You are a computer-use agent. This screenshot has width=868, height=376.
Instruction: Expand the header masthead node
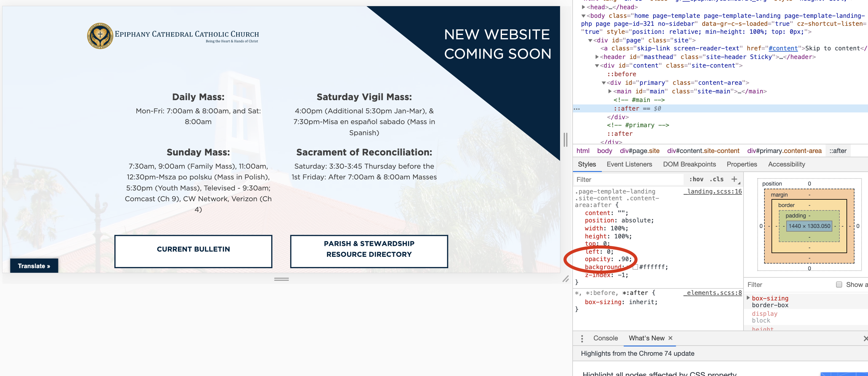pyautogui.click(x=597, y=57)
